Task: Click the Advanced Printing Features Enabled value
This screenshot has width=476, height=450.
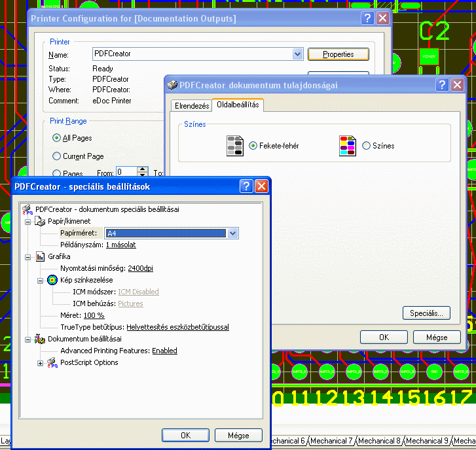Action: 164,351
